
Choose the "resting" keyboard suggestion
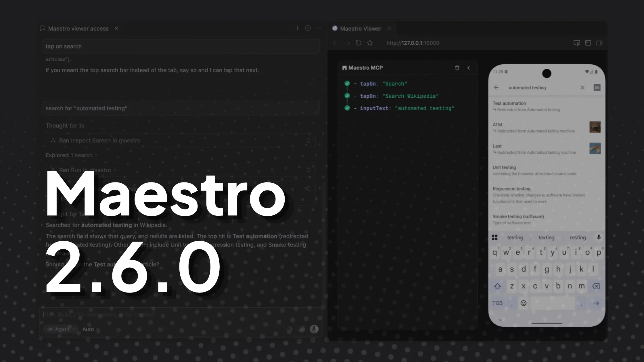578,238
